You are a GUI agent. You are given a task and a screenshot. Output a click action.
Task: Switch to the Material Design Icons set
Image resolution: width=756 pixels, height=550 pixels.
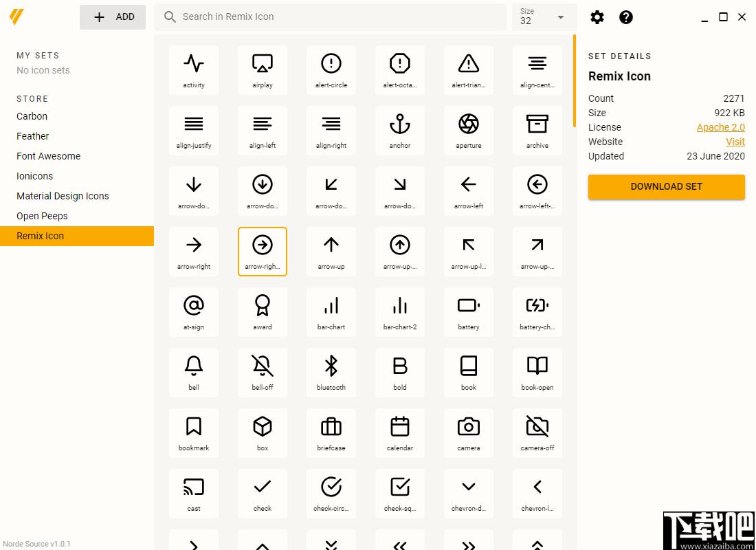coord(63,196)
